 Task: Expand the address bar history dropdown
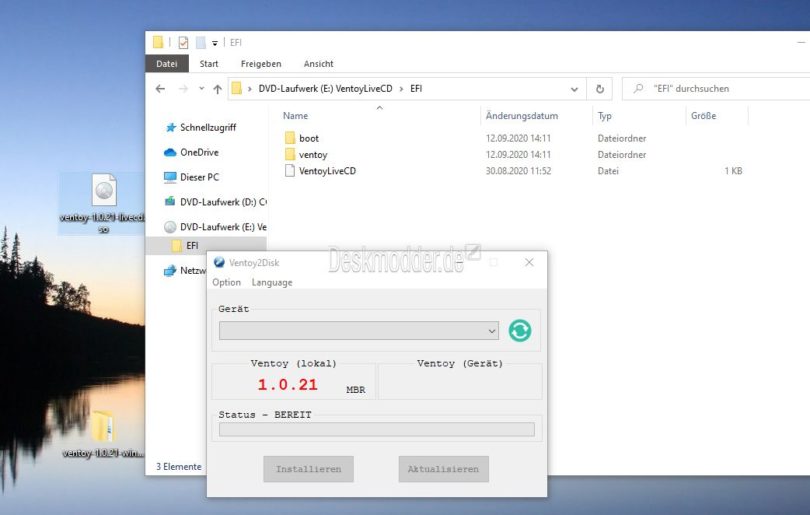point(574,89)
